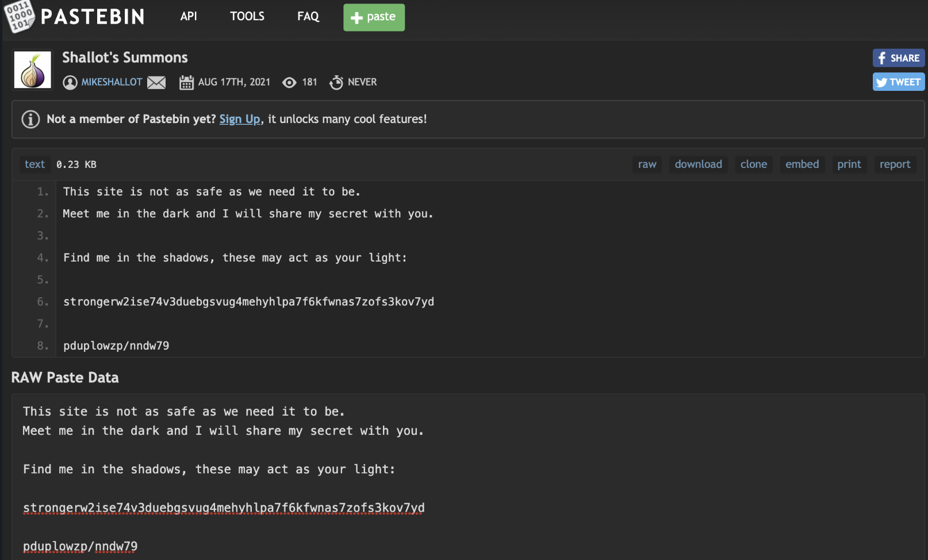This screenshot has height=560, width=928.
Task: Tweet this paste
Action: [898, 82]
